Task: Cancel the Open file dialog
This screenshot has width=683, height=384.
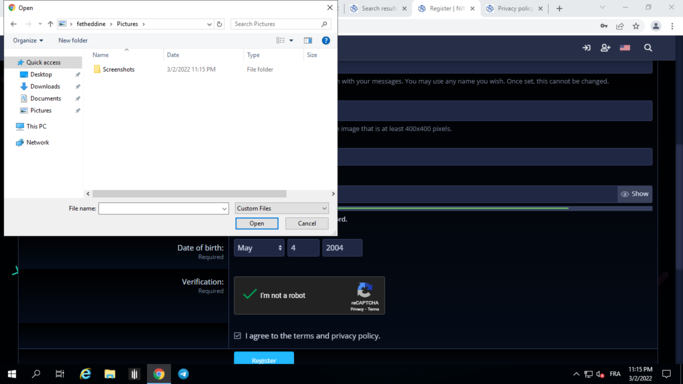Action: [307, 223]
